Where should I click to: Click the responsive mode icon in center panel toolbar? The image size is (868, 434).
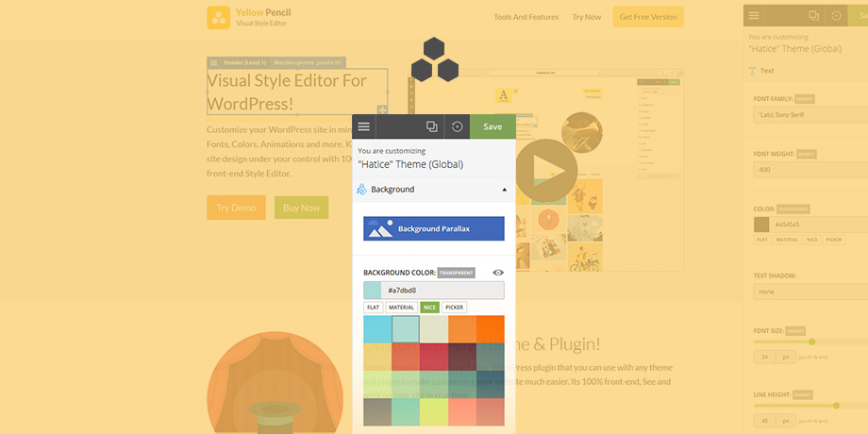[432, 126]
